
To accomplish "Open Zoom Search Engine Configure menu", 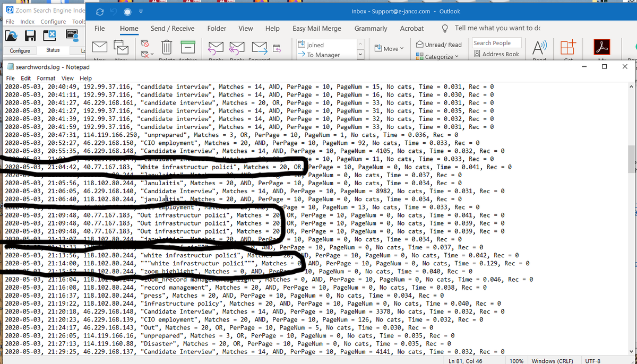I will coord(53,22).
